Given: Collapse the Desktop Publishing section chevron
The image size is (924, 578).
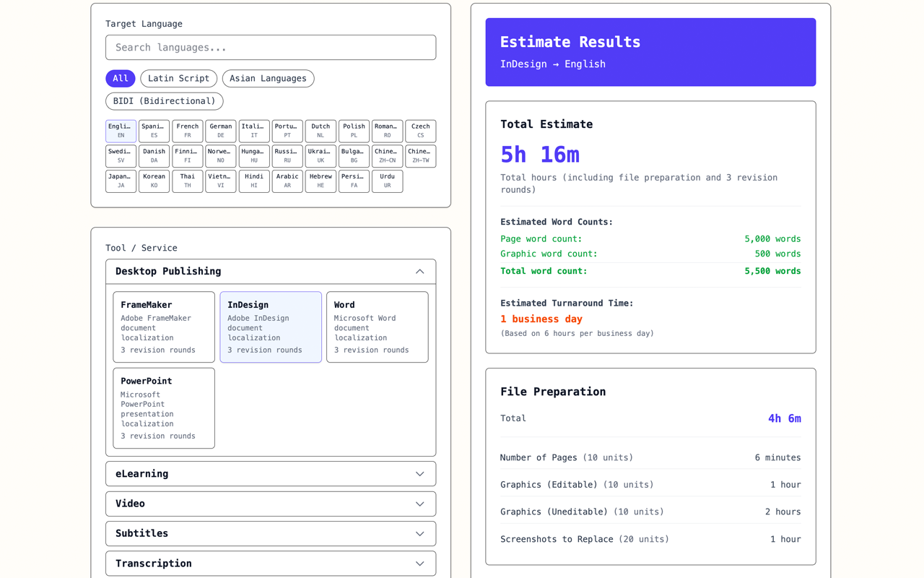Looking at the screenshot, I should pos(419,272).
